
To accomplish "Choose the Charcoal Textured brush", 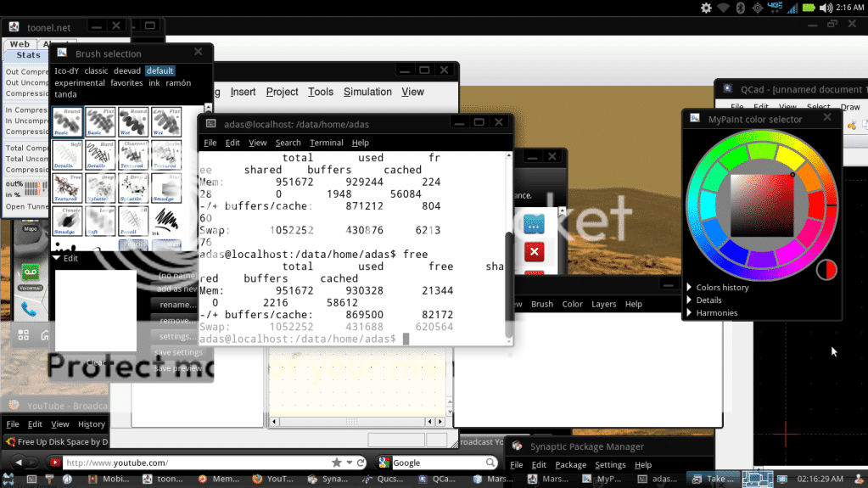I will point(133,154).
